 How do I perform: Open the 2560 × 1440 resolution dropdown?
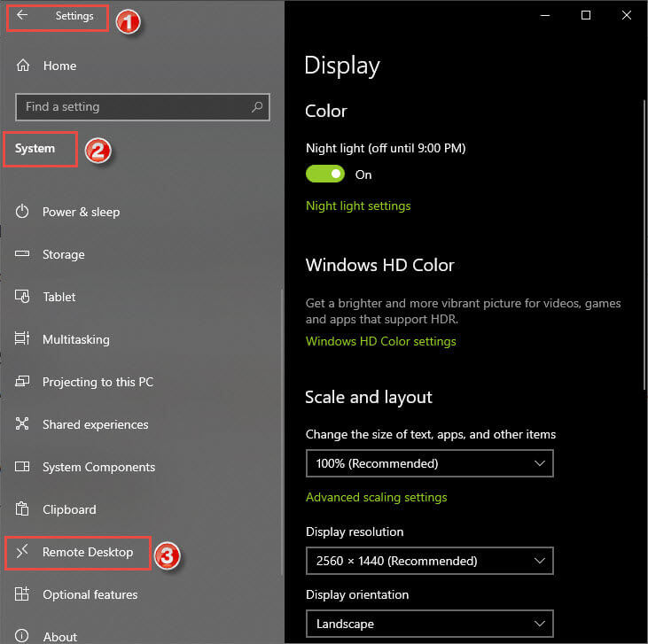[429, 561]
